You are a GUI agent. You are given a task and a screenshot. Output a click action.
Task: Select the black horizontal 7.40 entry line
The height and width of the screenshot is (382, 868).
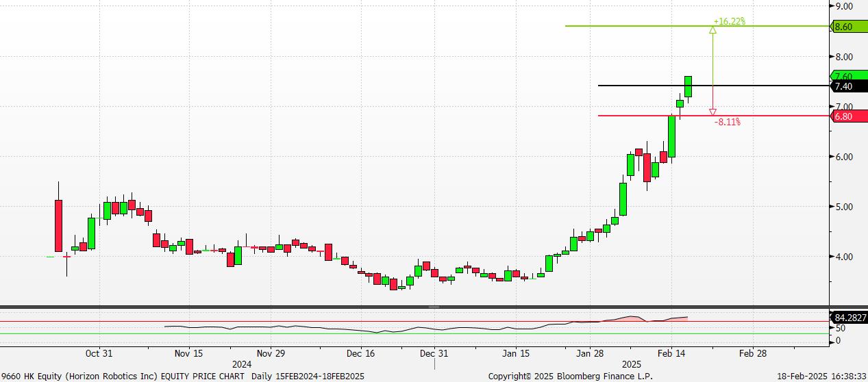point(714,86)
